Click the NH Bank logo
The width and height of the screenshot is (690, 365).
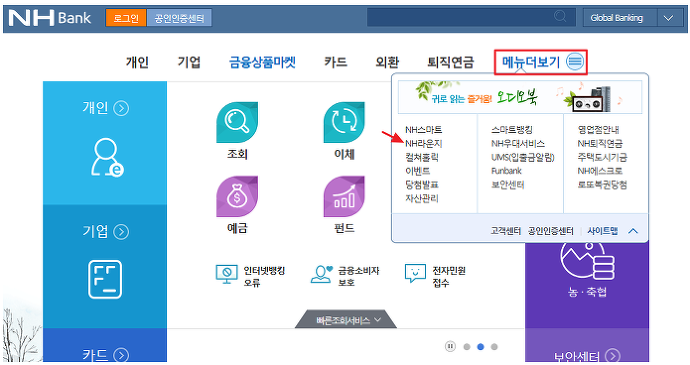click(x=50, y=18)
